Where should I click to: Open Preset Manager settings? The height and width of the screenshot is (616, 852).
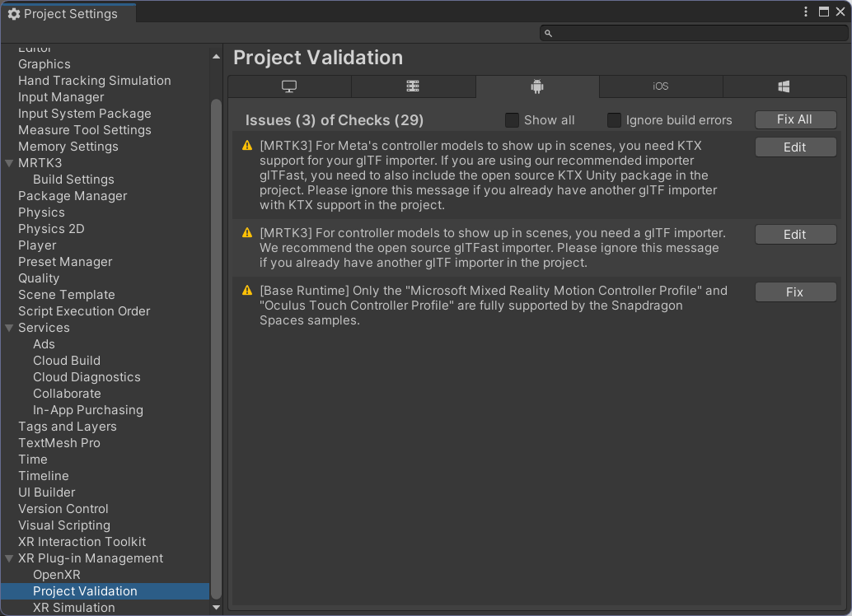65,262
